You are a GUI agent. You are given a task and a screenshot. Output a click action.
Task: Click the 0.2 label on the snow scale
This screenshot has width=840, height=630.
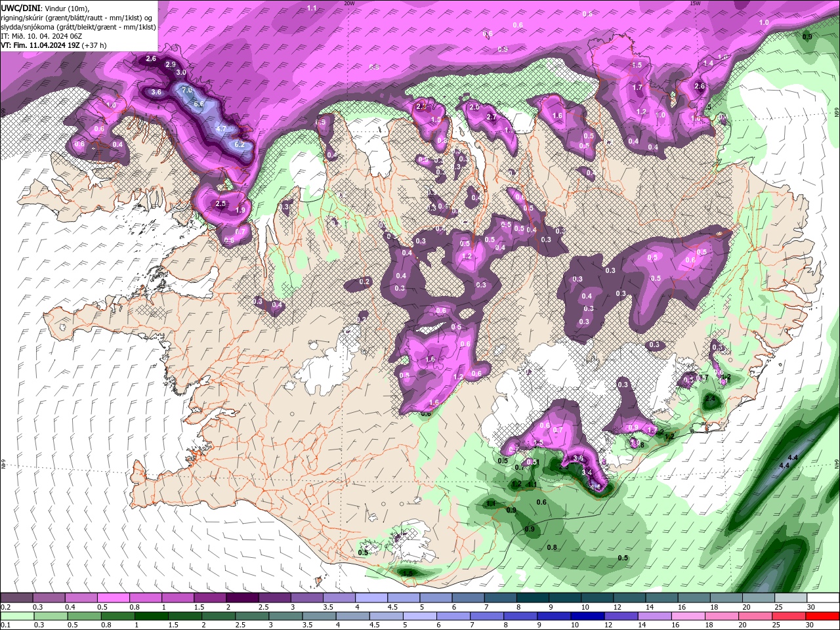coord(5,607)
